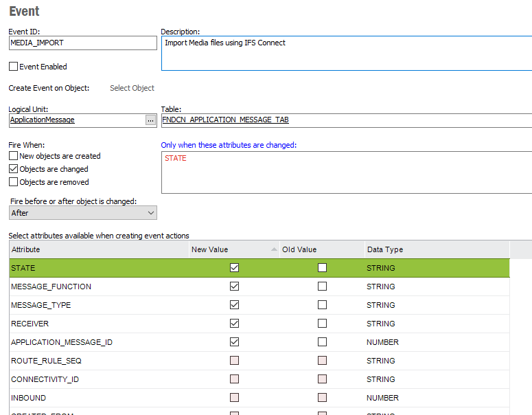Click the Select Object link
The width and height of the screenshot is (532, 415).
click(x=132, y=88)
